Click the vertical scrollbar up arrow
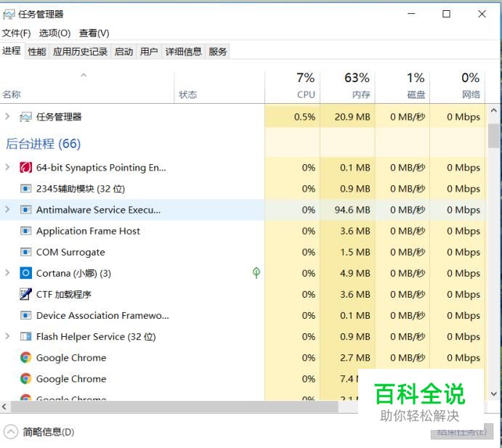This screenshot has width=502, height=448. 494,110
